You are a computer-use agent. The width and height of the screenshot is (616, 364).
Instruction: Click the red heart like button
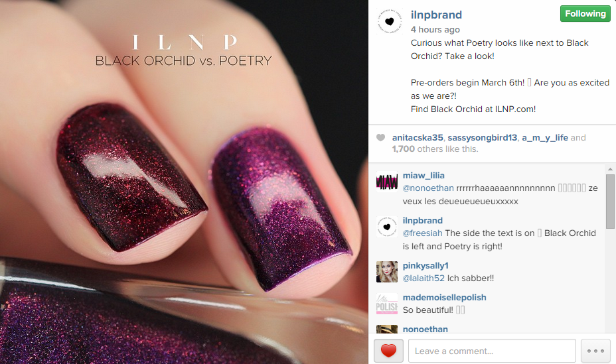388,351
